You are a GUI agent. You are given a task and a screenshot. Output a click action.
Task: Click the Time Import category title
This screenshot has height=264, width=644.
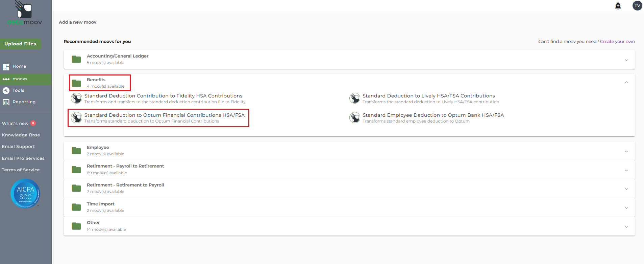tap(101, 204)
